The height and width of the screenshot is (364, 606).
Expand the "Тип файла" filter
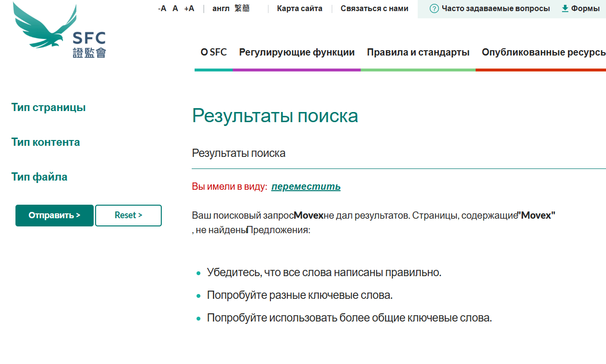coord(39,177)
